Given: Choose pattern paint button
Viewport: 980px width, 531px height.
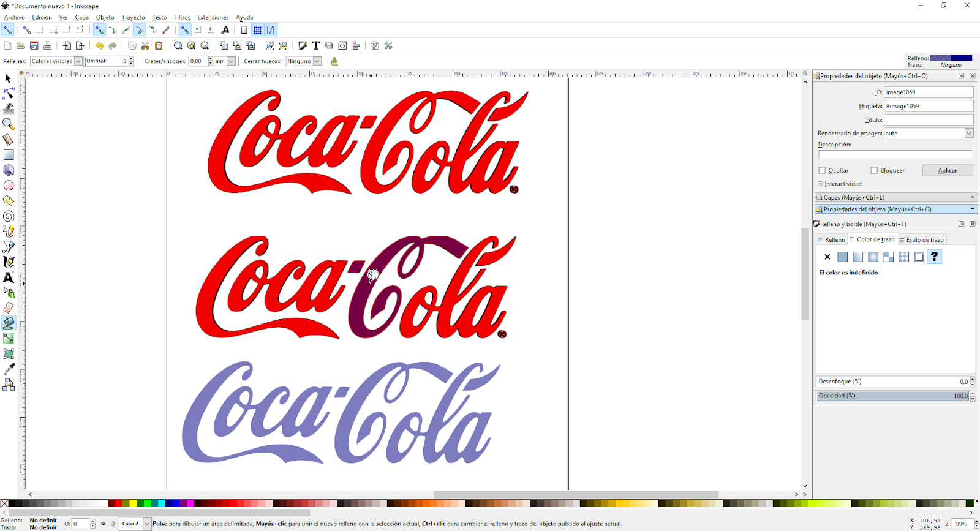Looking at the screenshot, I should click(904, 257).
